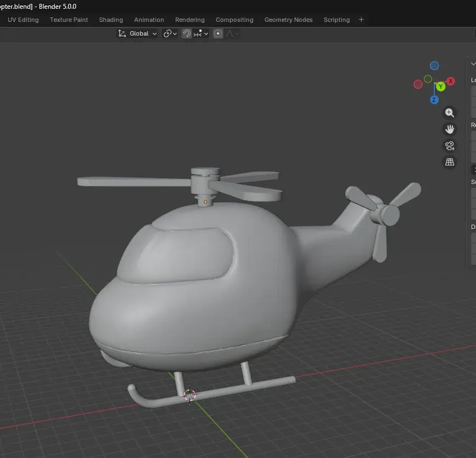Switch to the Shading workspace tab

[111, 20]
